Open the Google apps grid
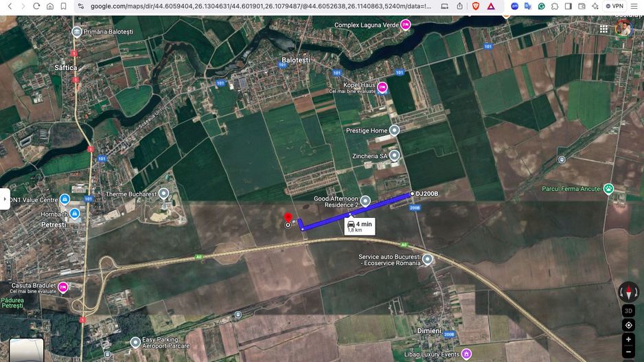This screenshot has height=362, width=644. pos(603,29)
